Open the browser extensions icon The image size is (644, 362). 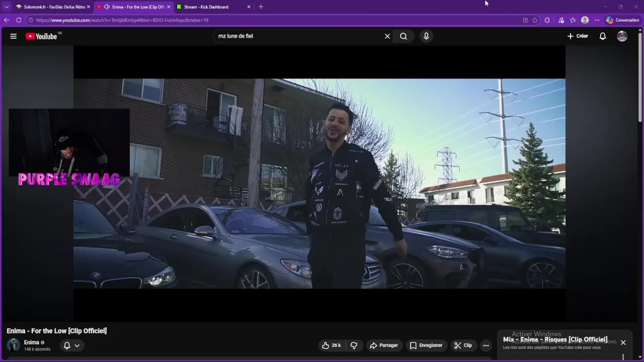coord(547,20)
